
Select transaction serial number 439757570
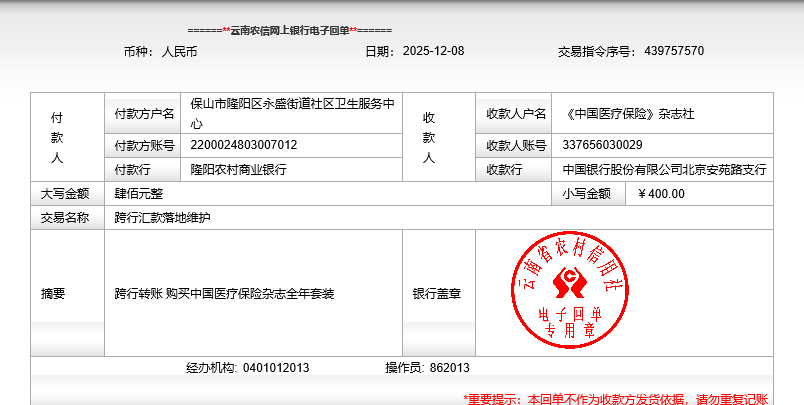pos(674,51)
